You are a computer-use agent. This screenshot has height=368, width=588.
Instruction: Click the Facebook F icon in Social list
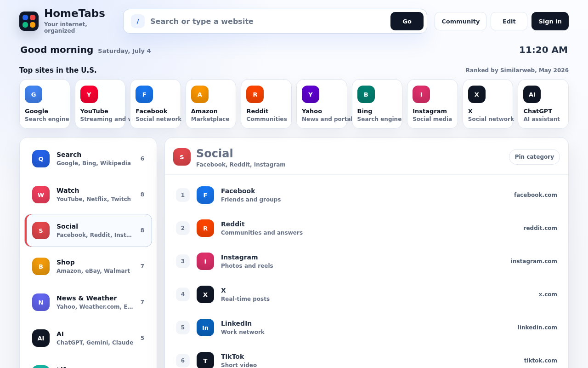click(x=205, y=195)
